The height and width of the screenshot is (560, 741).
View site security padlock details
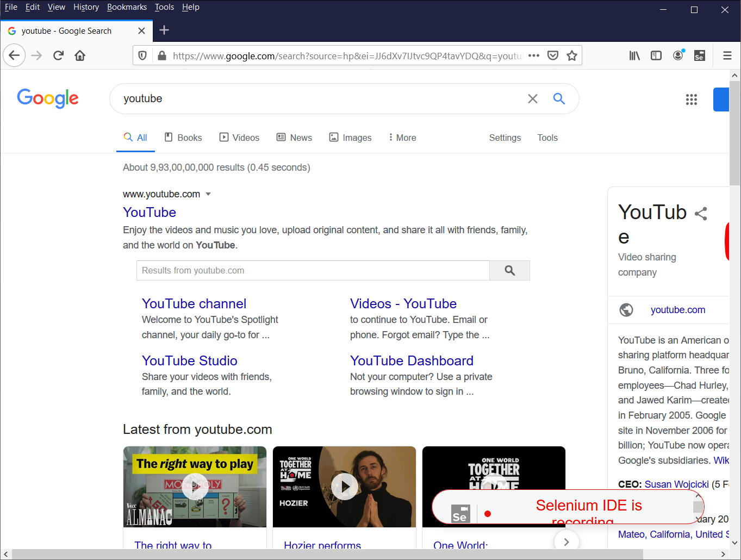[161, 55]
